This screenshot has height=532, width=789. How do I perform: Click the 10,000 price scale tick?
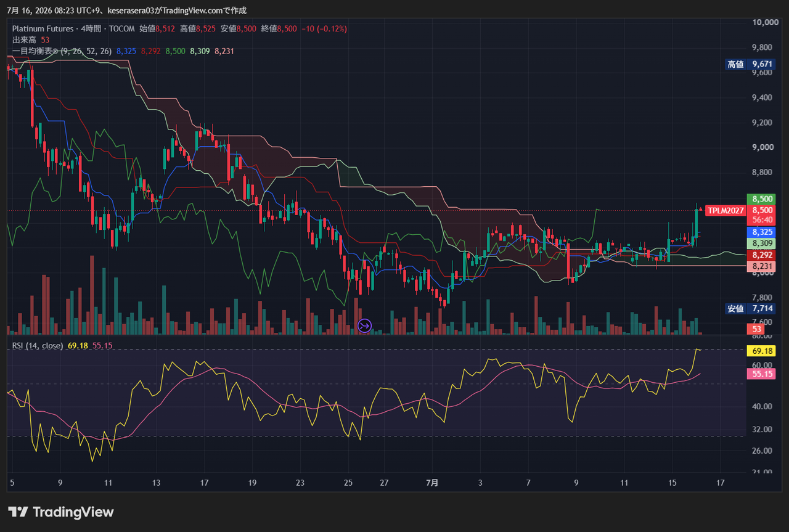coord(765,22)
